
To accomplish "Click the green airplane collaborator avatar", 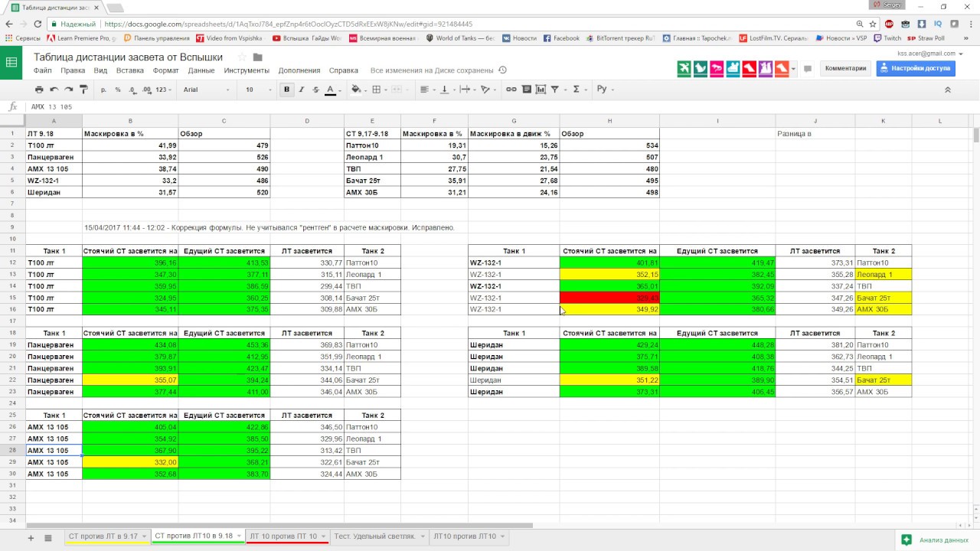I will (x=684, y=68).
